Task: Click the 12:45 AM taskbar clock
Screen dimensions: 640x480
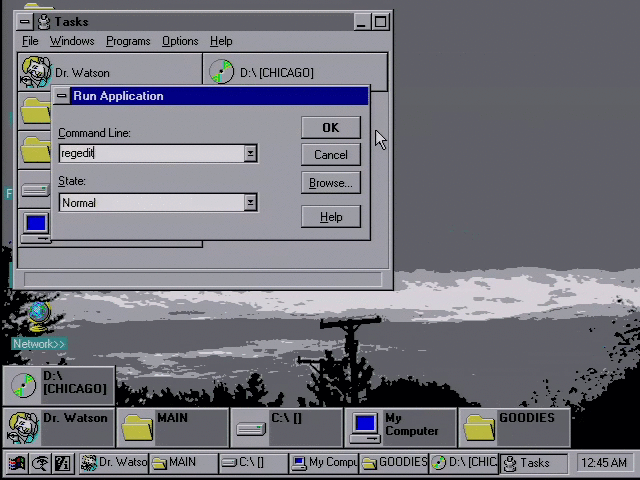Action: (x=604, y=463)
